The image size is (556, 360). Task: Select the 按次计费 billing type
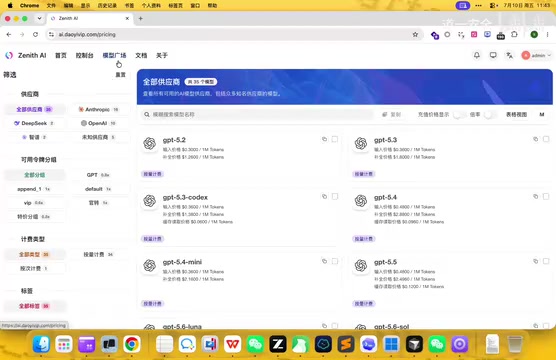[34, 268]
